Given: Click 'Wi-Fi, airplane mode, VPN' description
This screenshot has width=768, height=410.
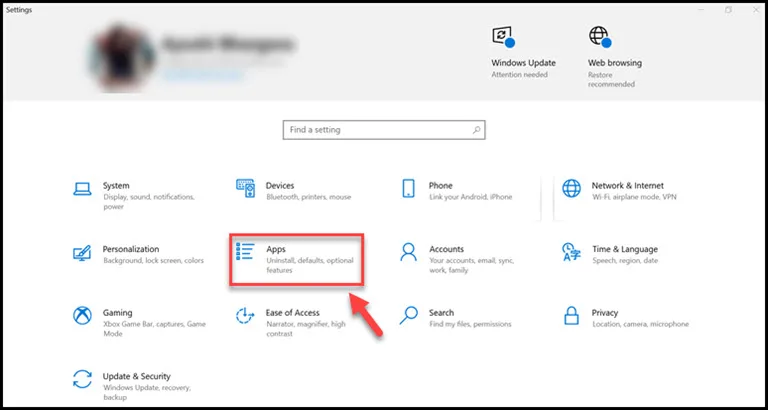Looking at the screenshot, I should (634, 197).
